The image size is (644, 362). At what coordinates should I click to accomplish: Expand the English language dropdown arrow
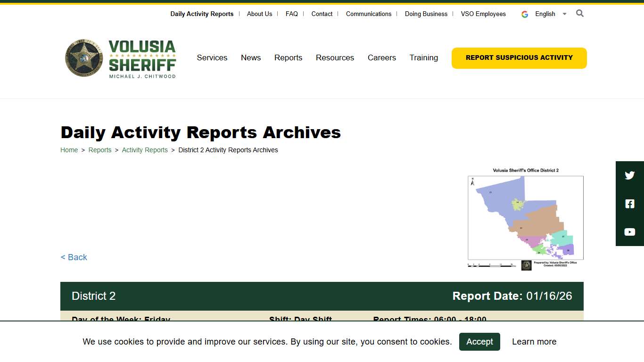(x=564, y=14)
